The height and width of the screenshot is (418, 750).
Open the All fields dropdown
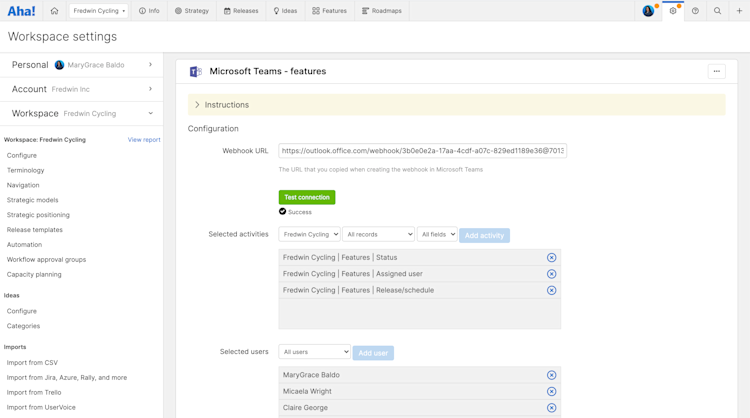click(x=437, y=234)
